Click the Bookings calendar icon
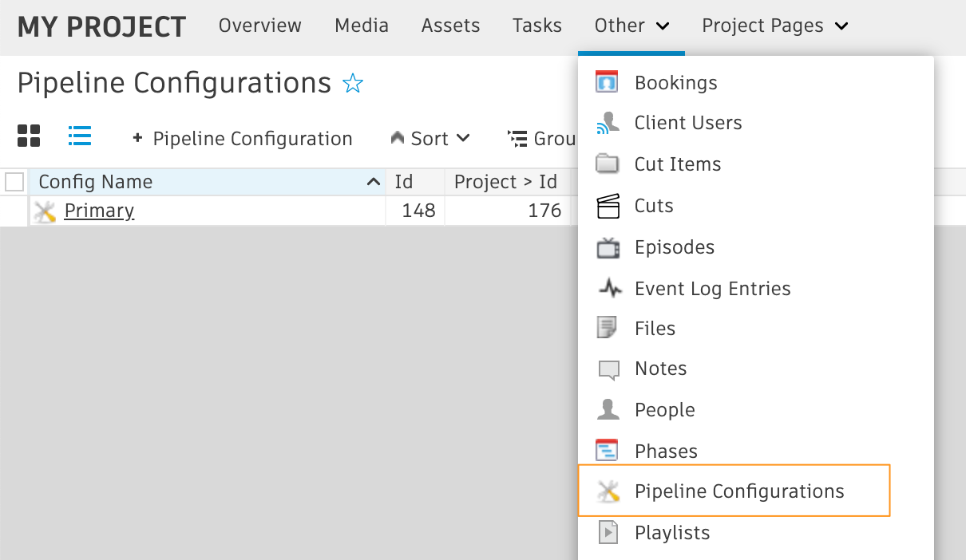This screenshot has width=966, height=560. coord(607,82)
